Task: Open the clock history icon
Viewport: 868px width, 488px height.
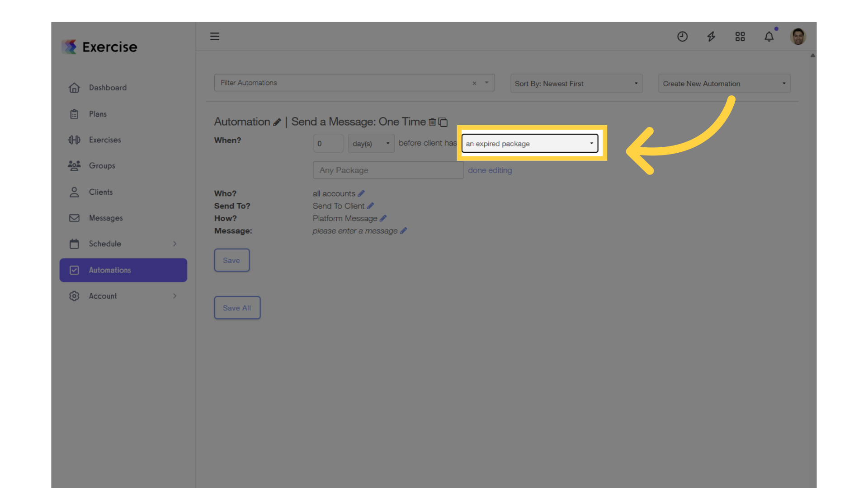Action: [x=682, y=37]
